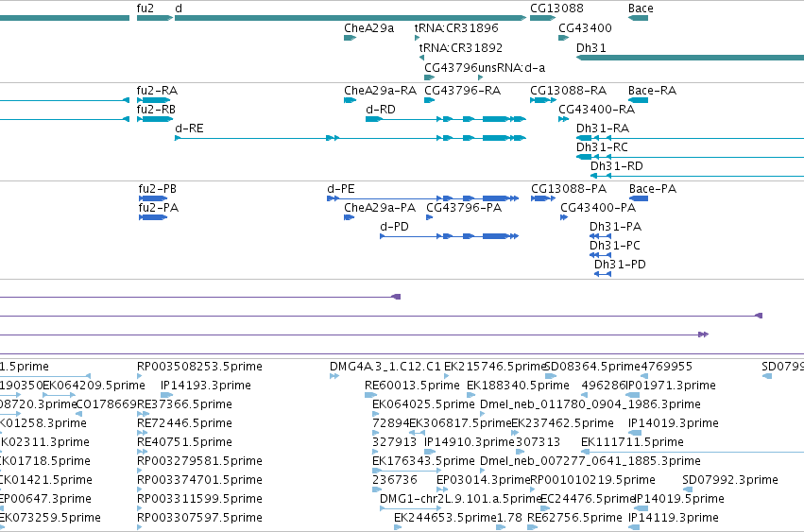Select the IP14019.3prime EST
This screenshot has width=804, height=532.
(x=635, y=433)
